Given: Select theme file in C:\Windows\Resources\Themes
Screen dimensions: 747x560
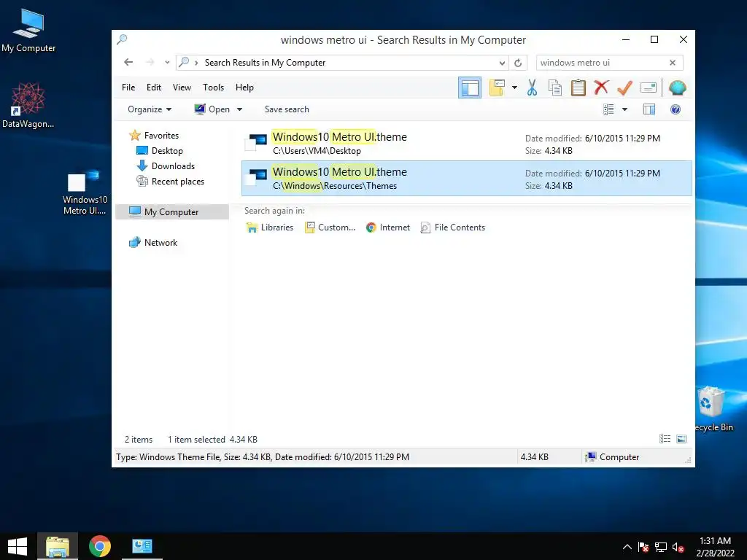Looking at the screenshot, I should point(466,179).
